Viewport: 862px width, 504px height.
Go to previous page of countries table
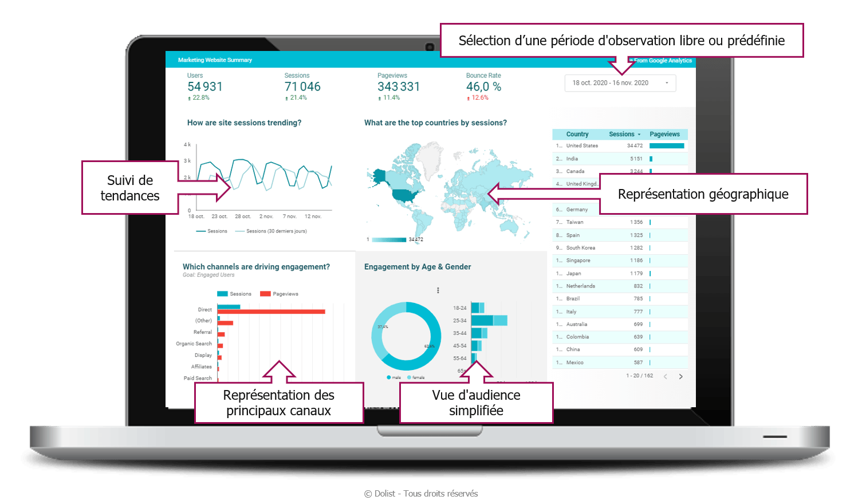pos(665,376)
